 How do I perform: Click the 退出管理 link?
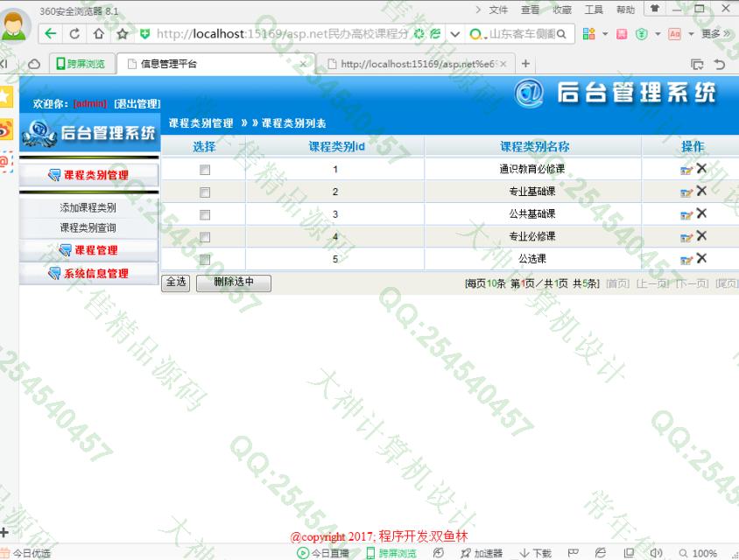(137, 103)
